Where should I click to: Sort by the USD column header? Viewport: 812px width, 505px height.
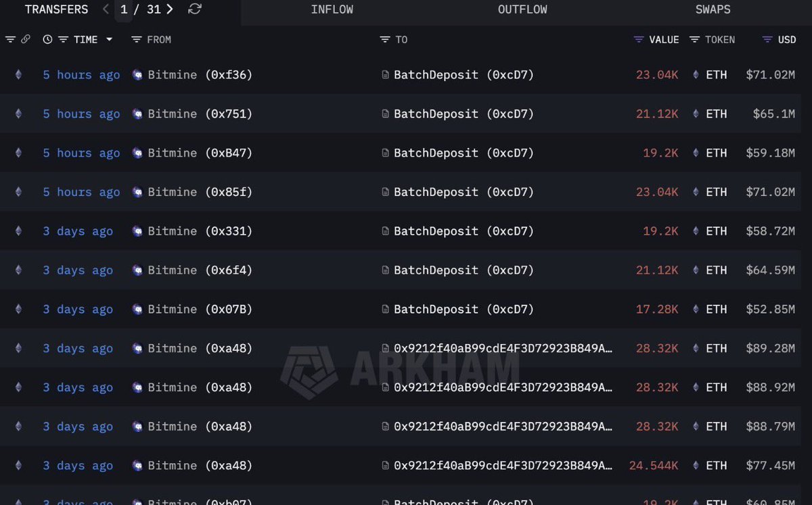pos(787,40)
